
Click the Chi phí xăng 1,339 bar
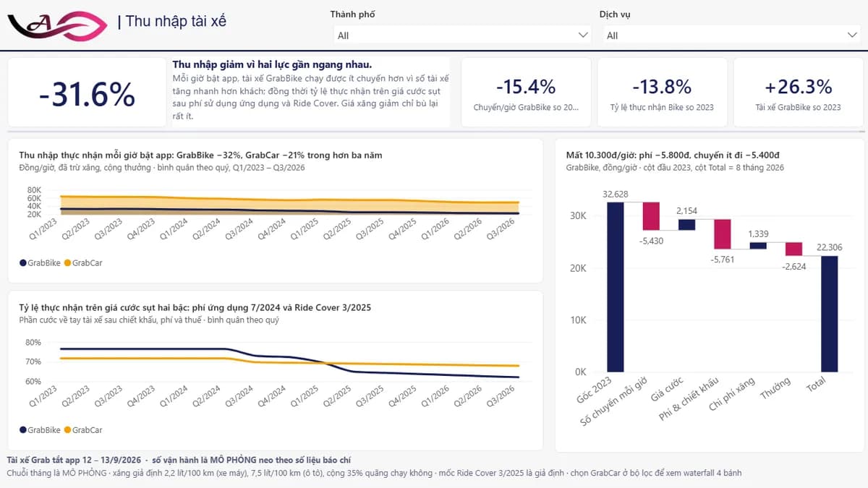click(758, 245)
